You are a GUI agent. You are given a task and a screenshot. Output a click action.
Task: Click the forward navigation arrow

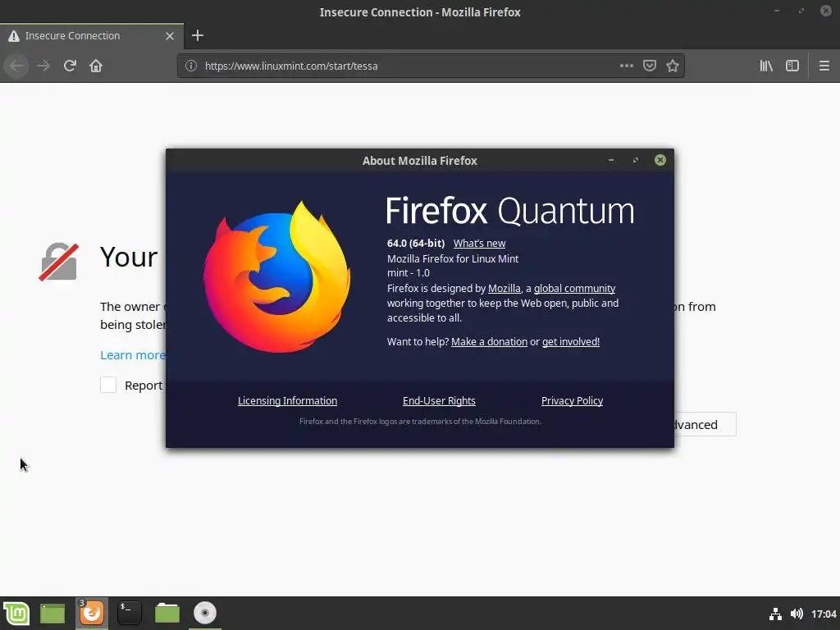(43, 66)
